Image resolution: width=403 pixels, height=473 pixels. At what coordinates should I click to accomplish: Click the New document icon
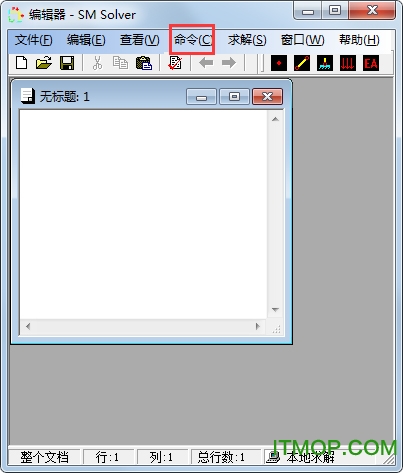tap(22, 63)
